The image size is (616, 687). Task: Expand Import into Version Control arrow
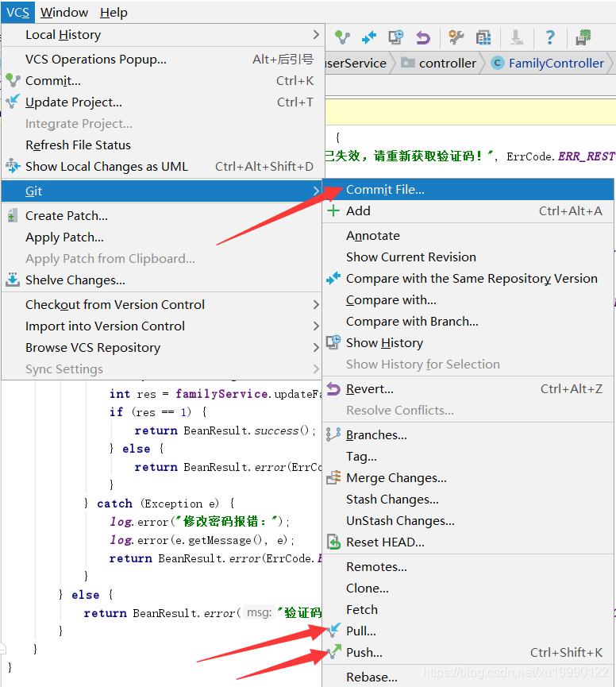[316, 326]
